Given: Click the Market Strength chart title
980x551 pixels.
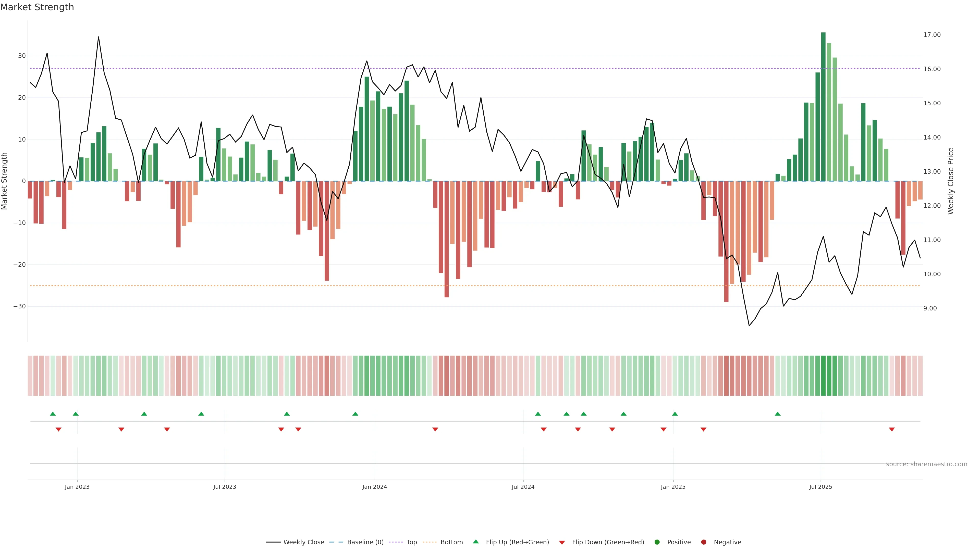Looking at the screenshot, I should pyautogui.click(x=37, y=7).
